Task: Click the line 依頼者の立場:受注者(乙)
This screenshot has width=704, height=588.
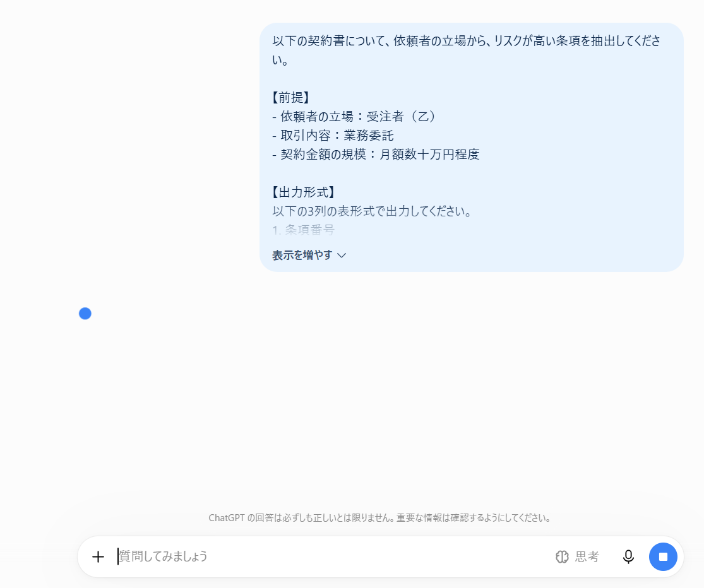Action: click(x=355, y=117)
